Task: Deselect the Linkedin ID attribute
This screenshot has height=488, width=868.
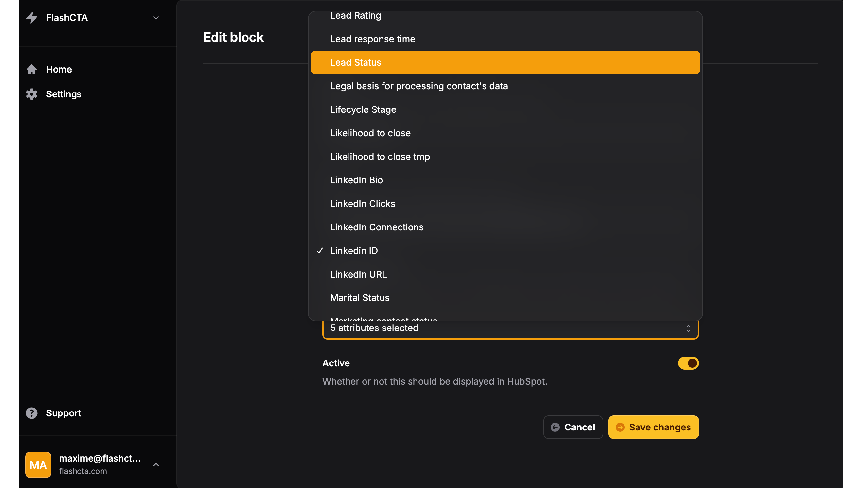Action: 354,251
